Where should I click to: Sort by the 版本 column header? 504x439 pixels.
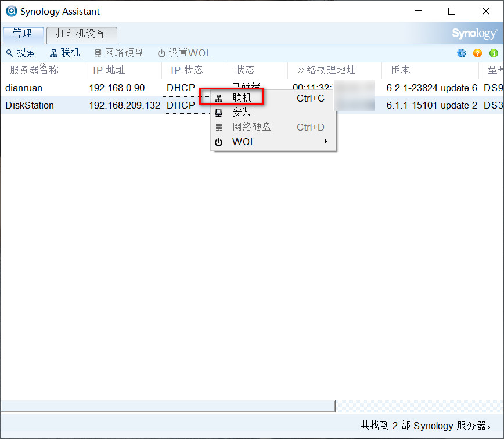[x=430, y=70]
